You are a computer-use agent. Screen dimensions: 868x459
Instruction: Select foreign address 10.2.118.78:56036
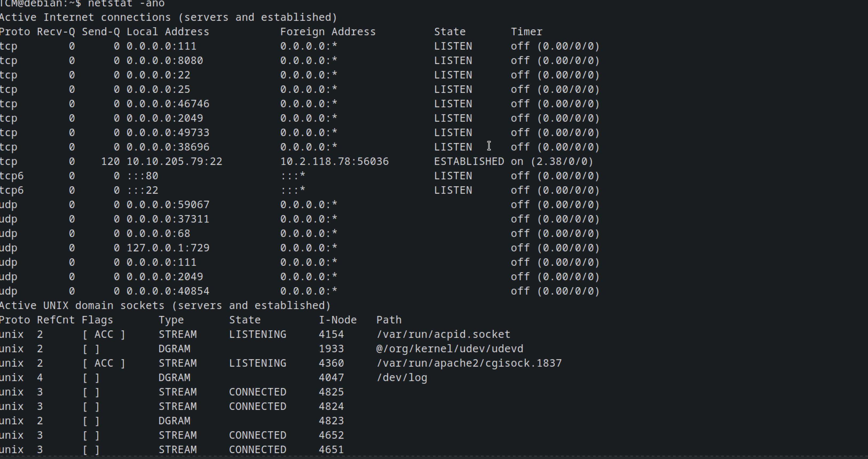point(335,161)
